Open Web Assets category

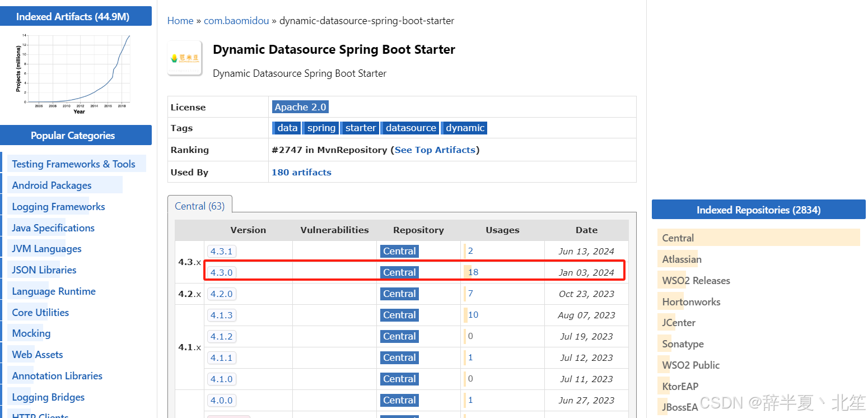pyautogui.click(x=38, y=355)
